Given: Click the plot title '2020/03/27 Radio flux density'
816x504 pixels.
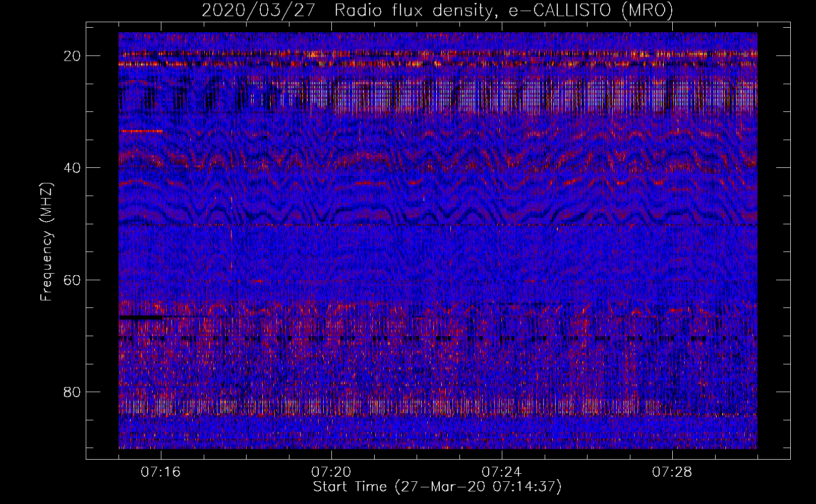Looking at the screenshot, I should [x=438, y=11].
